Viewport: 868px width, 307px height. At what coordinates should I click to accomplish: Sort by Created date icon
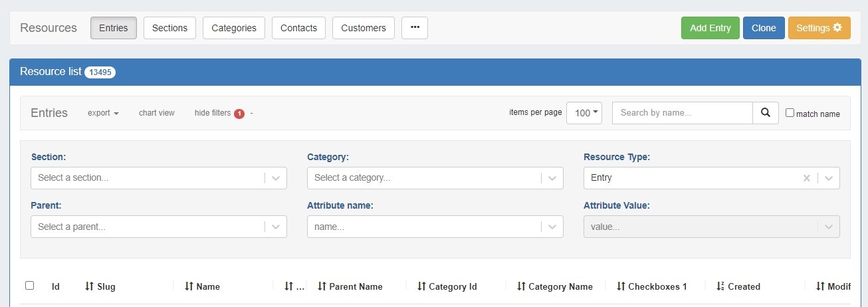pyautogui.click(x=720, y=286)
